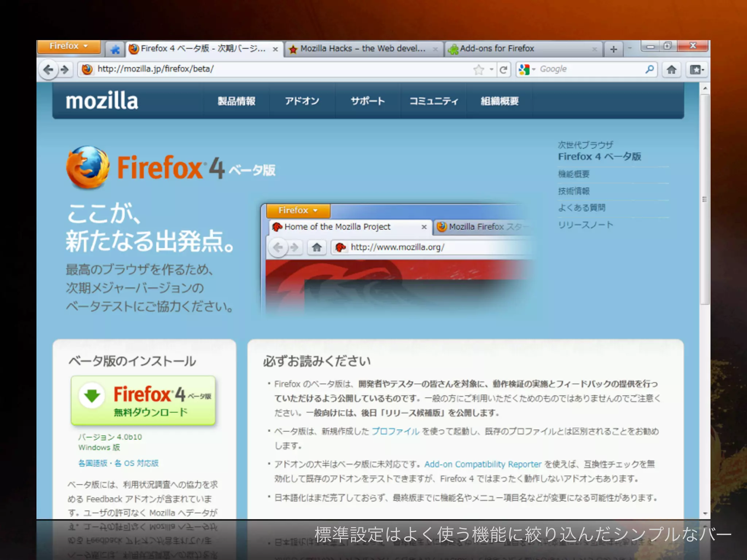Viewport: 747px width, 560px height.
Task: Switch to the Mozilla Hacks tab
Action: 362,49
